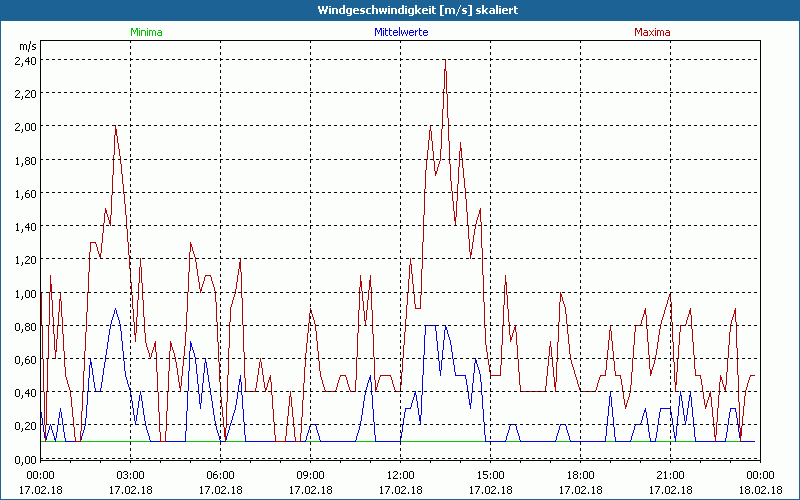Click the 06:00 time axis label
The image size is (800, 500).
click(220, 475)
